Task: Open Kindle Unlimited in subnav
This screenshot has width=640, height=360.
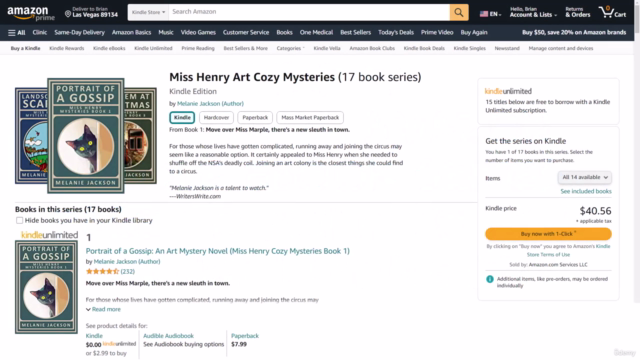Action: [153, 48]
